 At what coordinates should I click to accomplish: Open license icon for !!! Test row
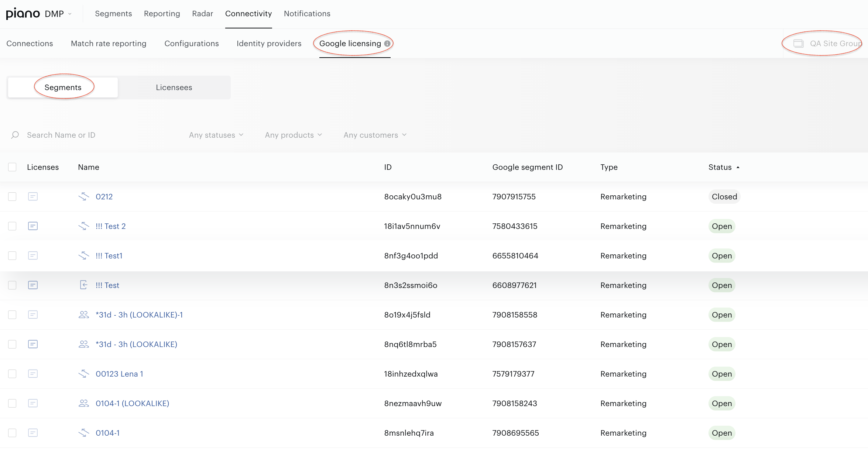coord(33,285)
